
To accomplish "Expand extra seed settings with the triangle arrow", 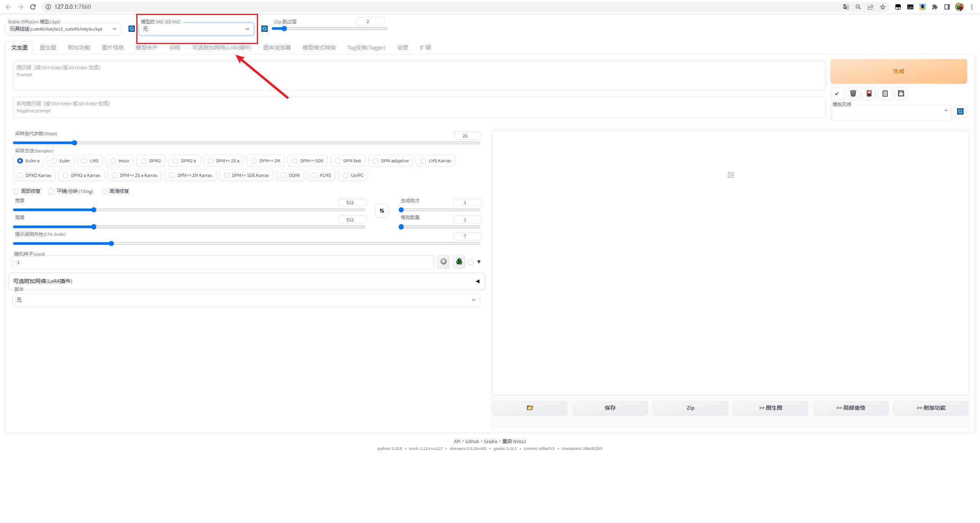I will point(479,262).
